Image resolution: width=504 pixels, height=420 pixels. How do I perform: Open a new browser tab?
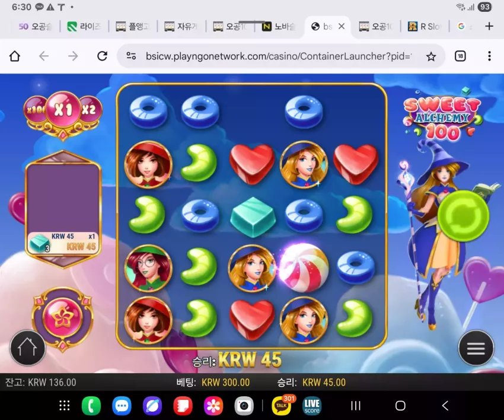(x=489, y=26)
